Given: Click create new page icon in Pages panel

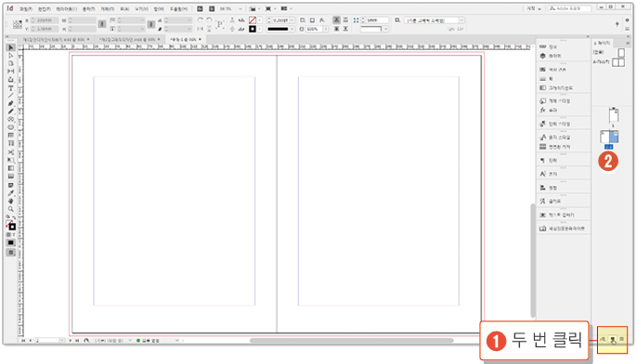Looking at the screenshot, I should coord(613,339).
